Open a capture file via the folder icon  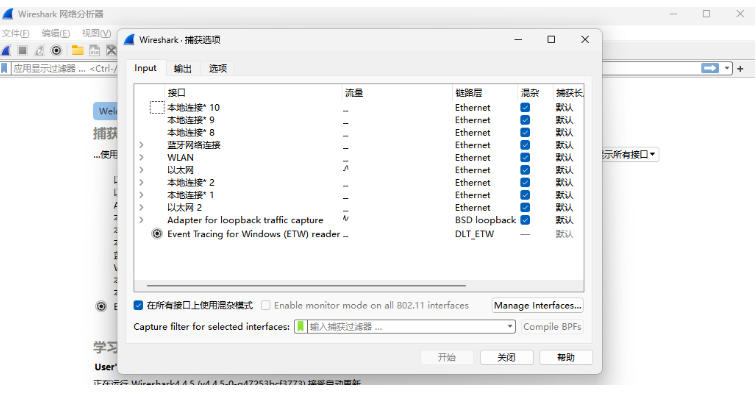[78, 50]
